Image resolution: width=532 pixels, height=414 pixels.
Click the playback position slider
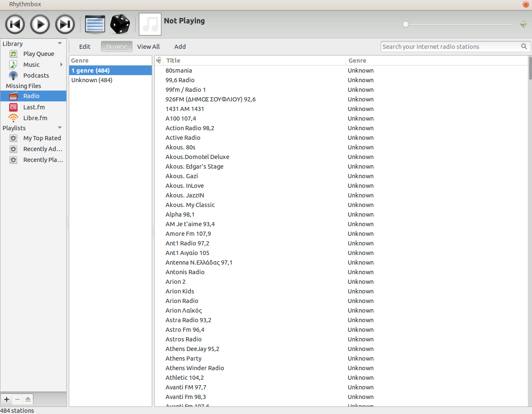459,24
